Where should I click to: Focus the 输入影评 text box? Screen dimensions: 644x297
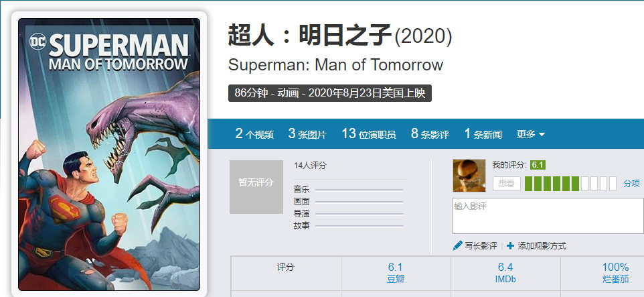click(x=548, y=216)
